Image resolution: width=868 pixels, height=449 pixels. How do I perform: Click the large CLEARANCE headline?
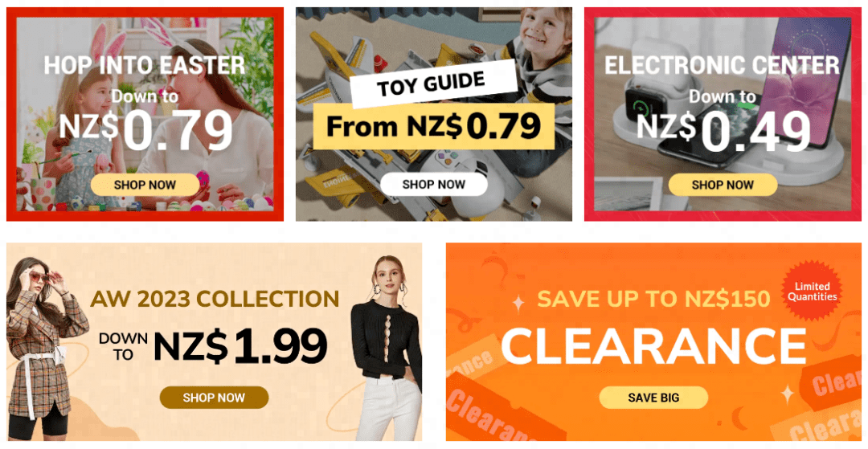coord(653,346)
